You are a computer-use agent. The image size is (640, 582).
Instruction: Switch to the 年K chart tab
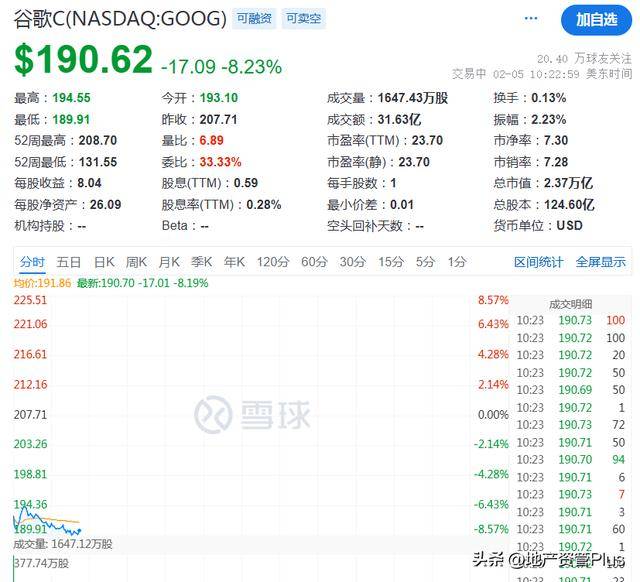[x=234, y=262]
